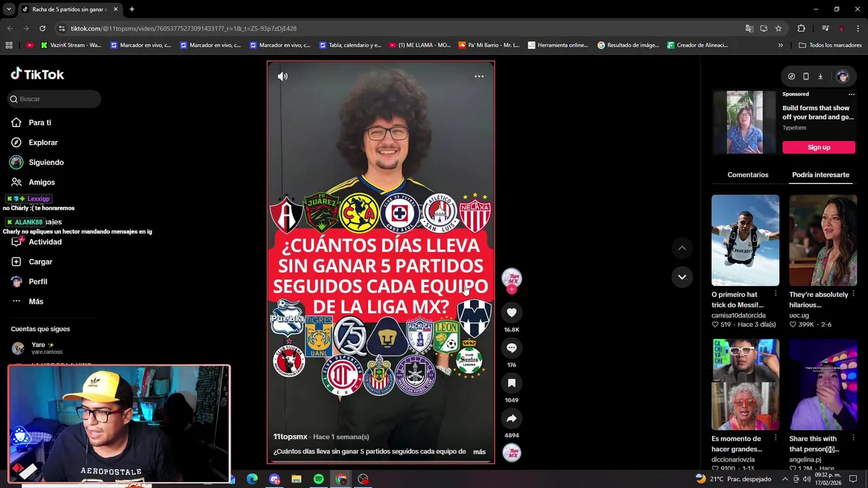
Task: Save the video with bookmark icon
Action: pyautogui.click(x=511, y=383)
